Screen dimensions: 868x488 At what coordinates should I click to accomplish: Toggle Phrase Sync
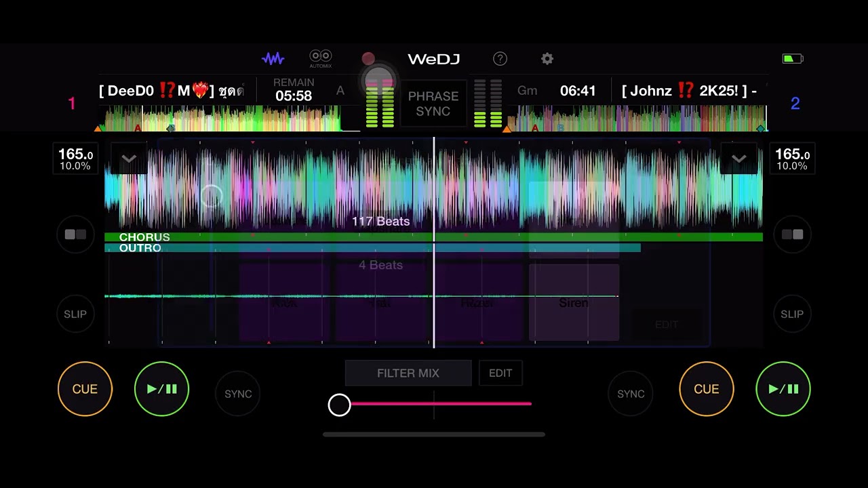(433, 104)
